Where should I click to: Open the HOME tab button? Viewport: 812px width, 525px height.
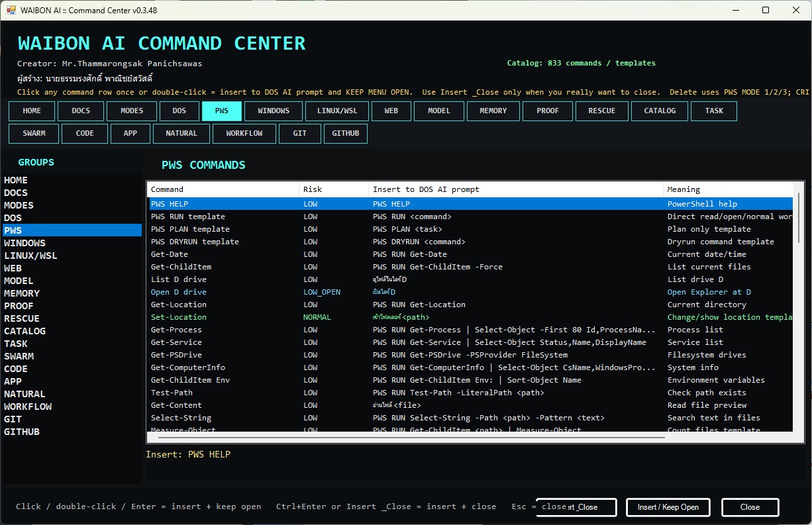click(32, 111)
